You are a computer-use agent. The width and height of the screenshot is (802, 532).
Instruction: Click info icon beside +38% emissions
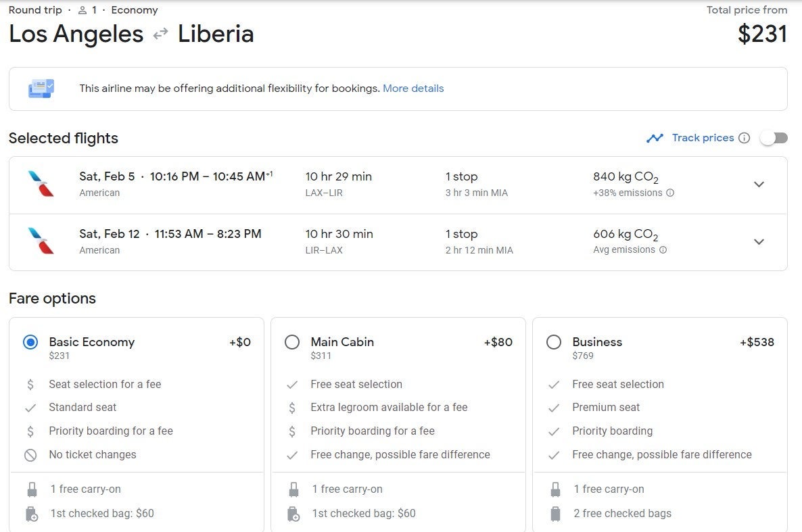click(x=670, y=193)
